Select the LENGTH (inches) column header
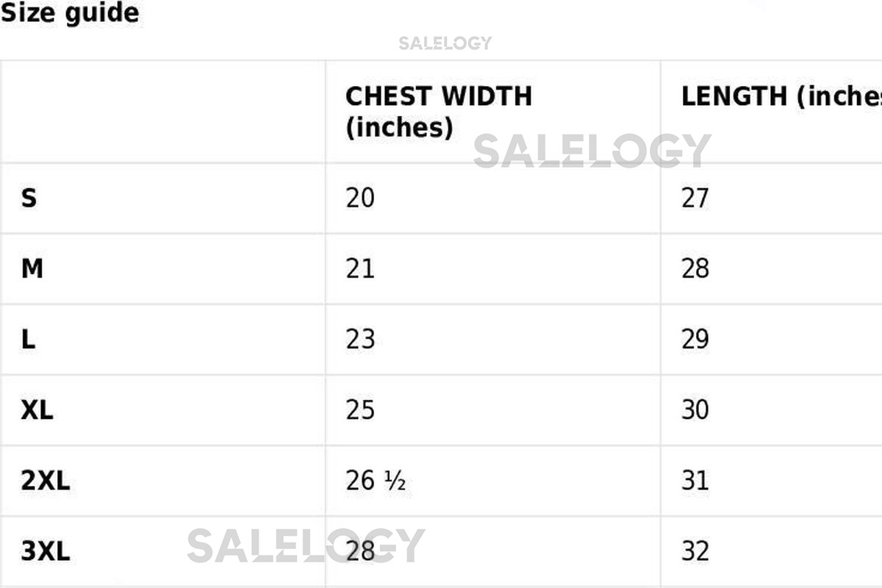The image size is (882, 588). (781, 97)
